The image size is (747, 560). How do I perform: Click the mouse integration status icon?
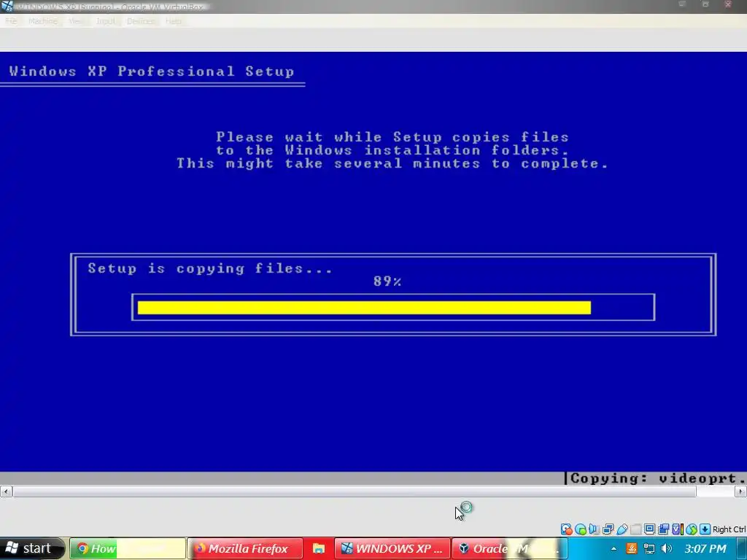click(x=692, y=529)
